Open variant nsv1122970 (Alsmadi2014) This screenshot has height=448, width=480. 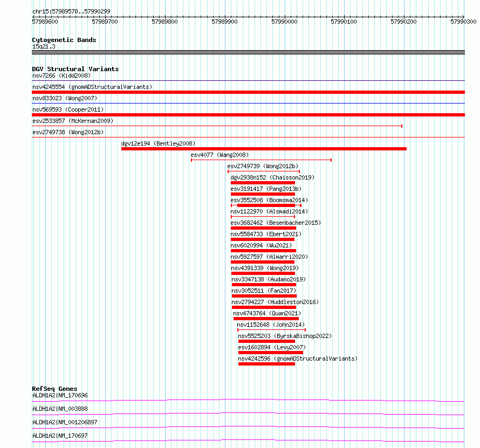tap(269, 211)
